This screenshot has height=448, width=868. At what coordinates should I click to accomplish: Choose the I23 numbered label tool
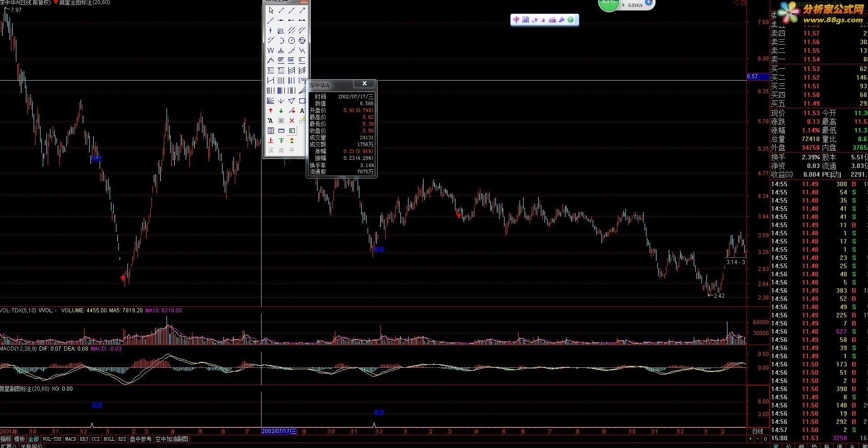coord(281,30)
